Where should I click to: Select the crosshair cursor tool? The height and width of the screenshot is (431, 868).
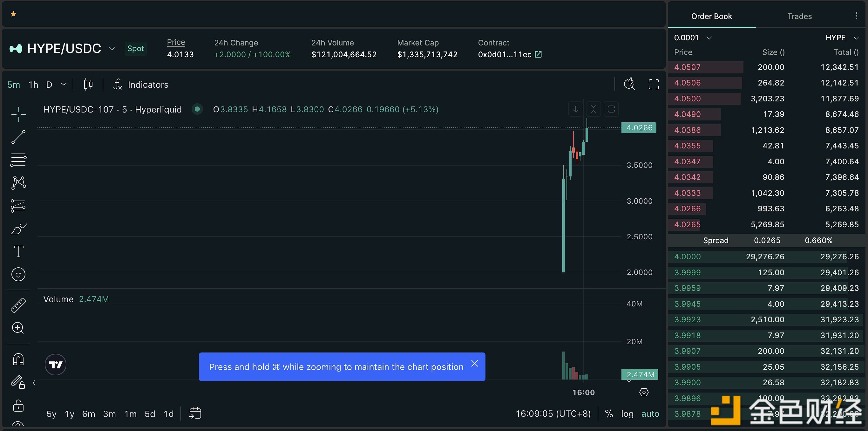point(18,114)
